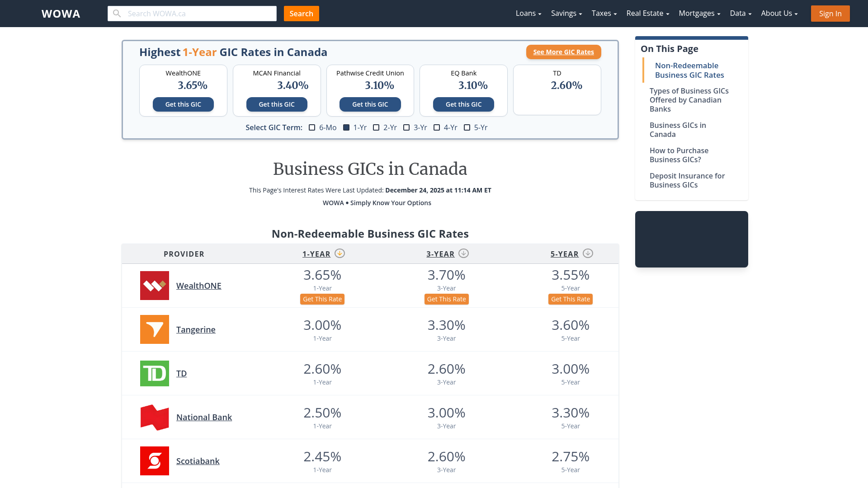Click the National Bank flag logo

tap(154, 417)
